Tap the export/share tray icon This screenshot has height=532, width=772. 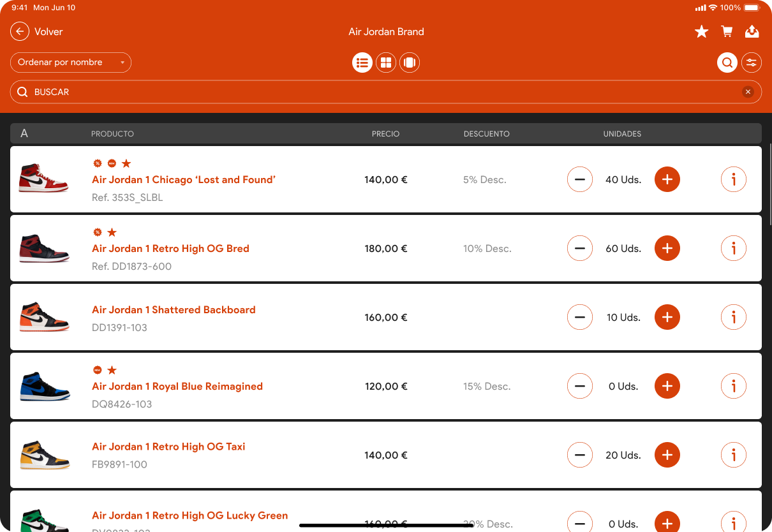pos(752,31)
